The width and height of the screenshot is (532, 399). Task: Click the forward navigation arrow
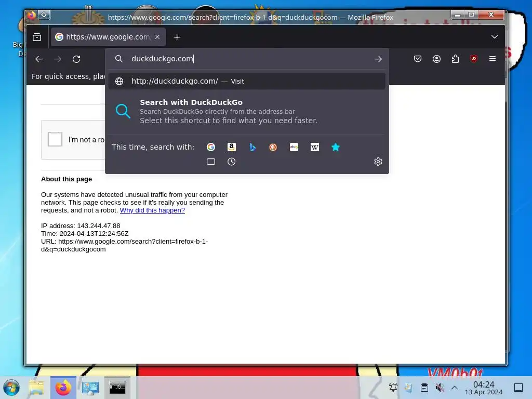click(x=58, y=59)
